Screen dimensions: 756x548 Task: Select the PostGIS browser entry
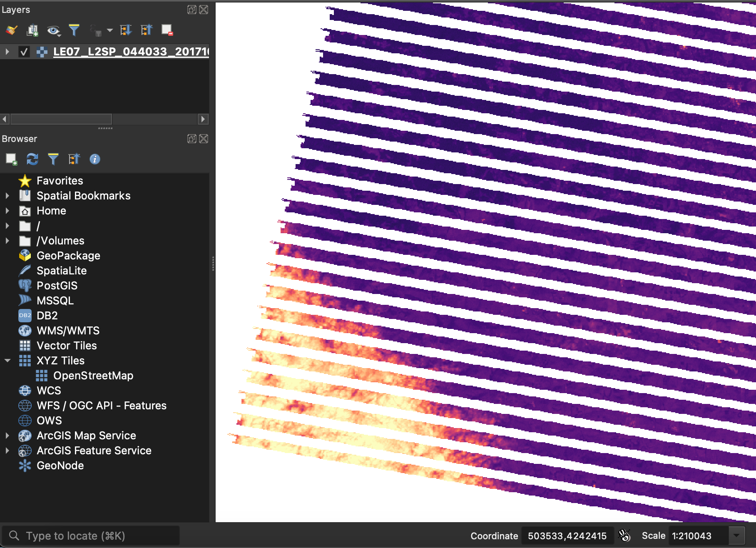pyautogui.click(x=57, y=286)
